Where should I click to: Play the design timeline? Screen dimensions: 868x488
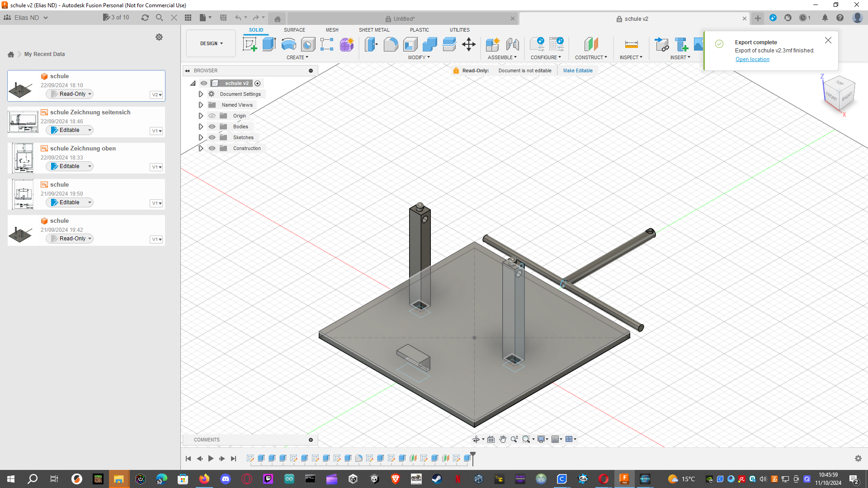[x=211, y=458]
